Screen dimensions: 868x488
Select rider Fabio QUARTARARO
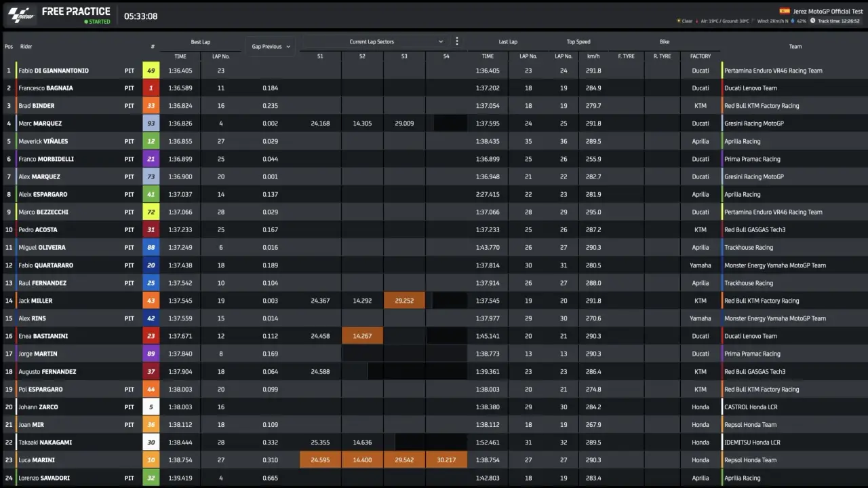(45, 265)
